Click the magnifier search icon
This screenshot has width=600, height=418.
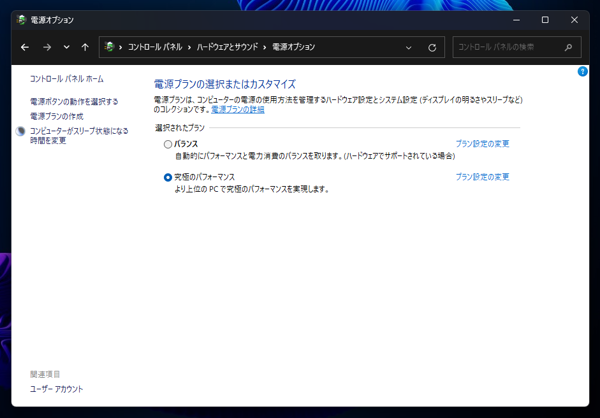568,47
